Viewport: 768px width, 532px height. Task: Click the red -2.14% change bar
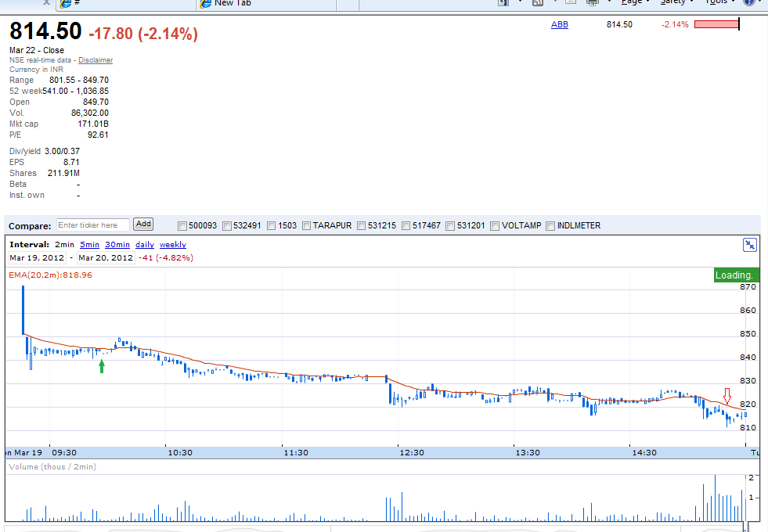pos(716,24)
